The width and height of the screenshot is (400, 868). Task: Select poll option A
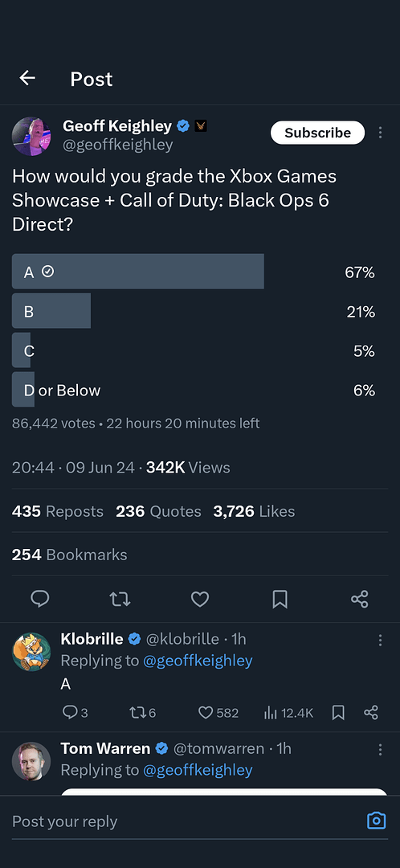click(193, 272)
